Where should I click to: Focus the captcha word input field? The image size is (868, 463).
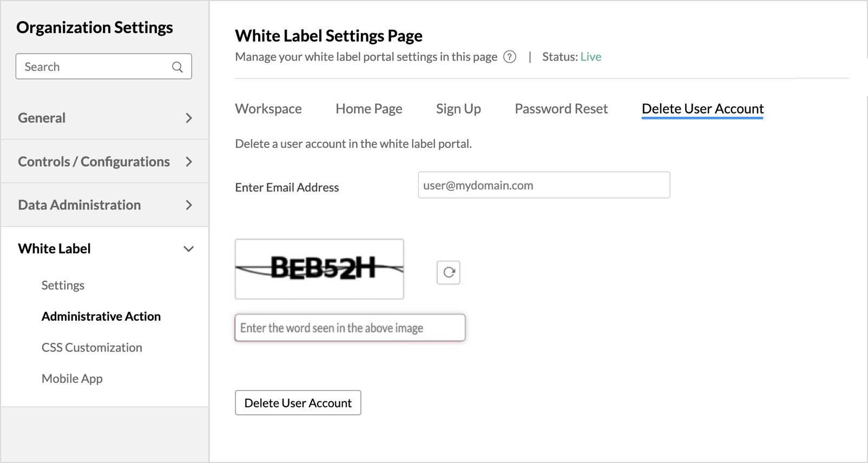pyautogui.click(x=350, y=328)
